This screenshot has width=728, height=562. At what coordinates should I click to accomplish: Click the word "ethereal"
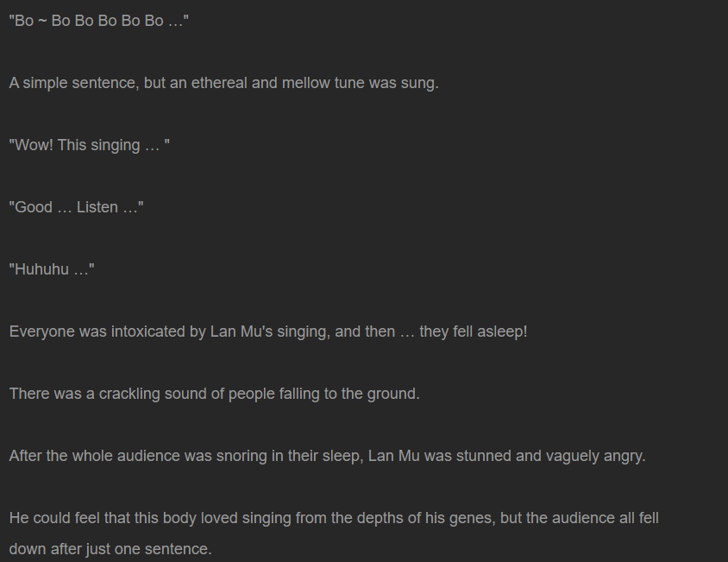(x=219, y=83)
